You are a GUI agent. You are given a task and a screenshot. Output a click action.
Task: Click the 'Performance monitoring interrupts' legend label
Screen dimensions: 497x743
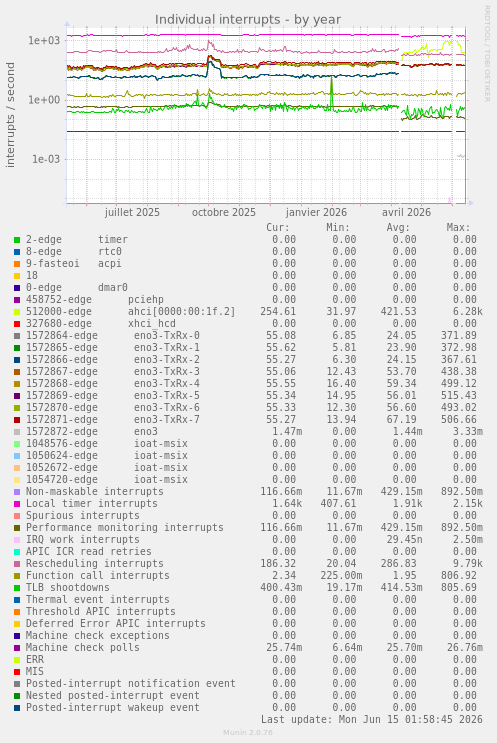125,527
